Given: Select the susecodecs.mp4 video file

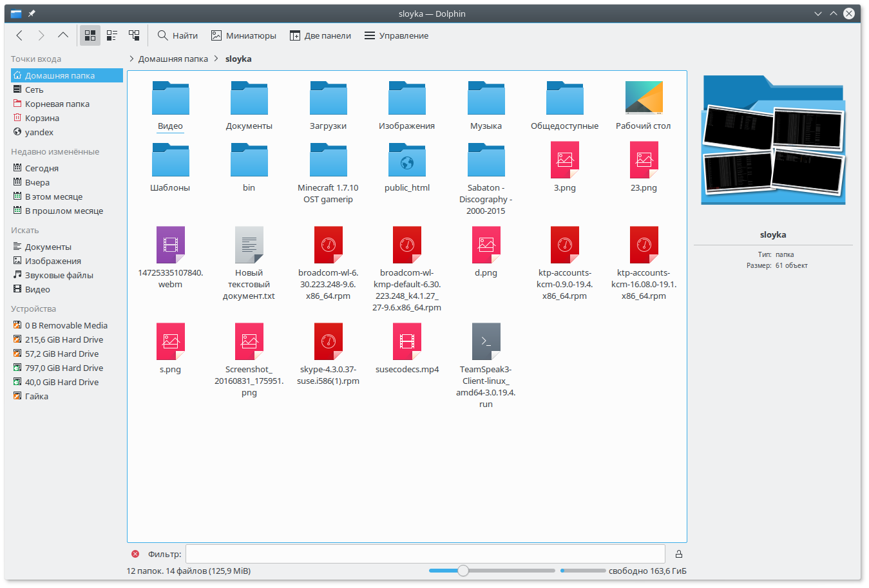Looking at the screenshot, I should click(x=407, y=341).
